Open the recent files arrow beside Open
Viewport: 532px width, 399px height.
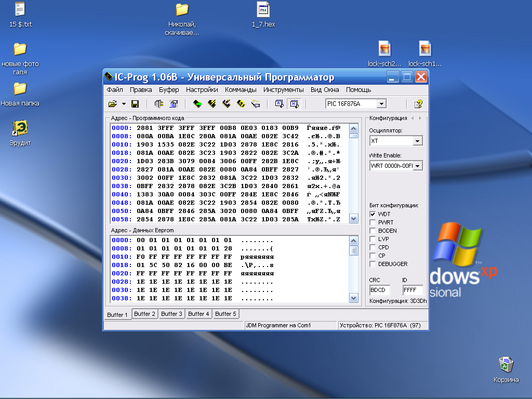point(124,104)
